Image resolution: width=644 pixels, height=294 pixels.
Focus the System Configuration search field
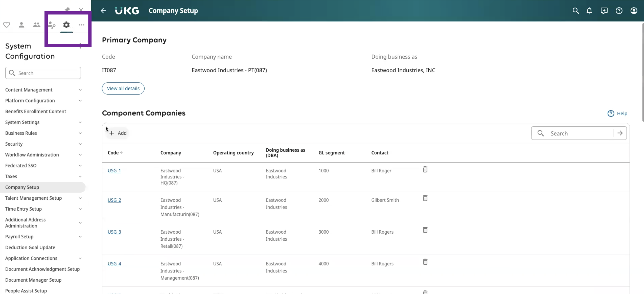43,73
